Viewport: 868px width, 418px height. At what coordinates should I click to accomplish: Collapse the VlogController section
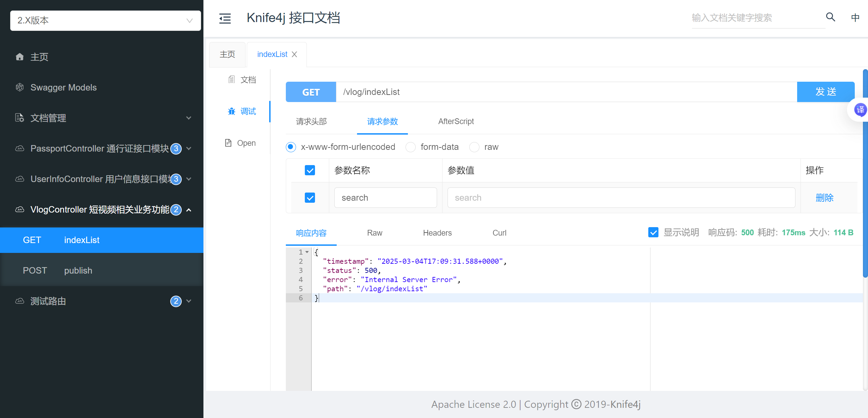coord(189,210)
